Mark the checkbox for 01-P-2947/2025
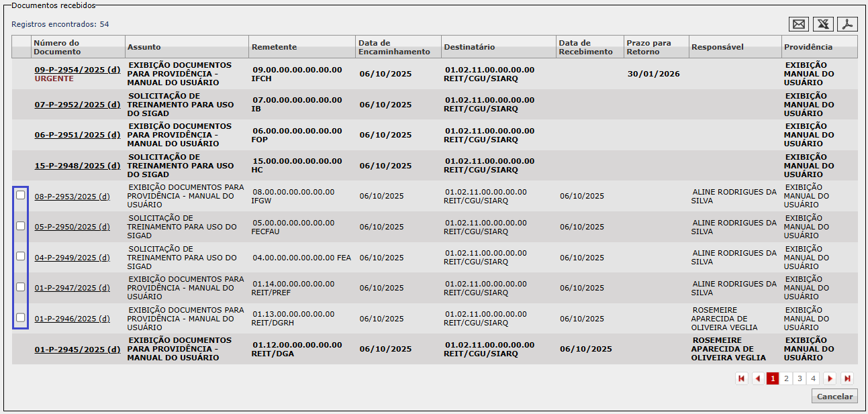 click(x=21, y=287)
